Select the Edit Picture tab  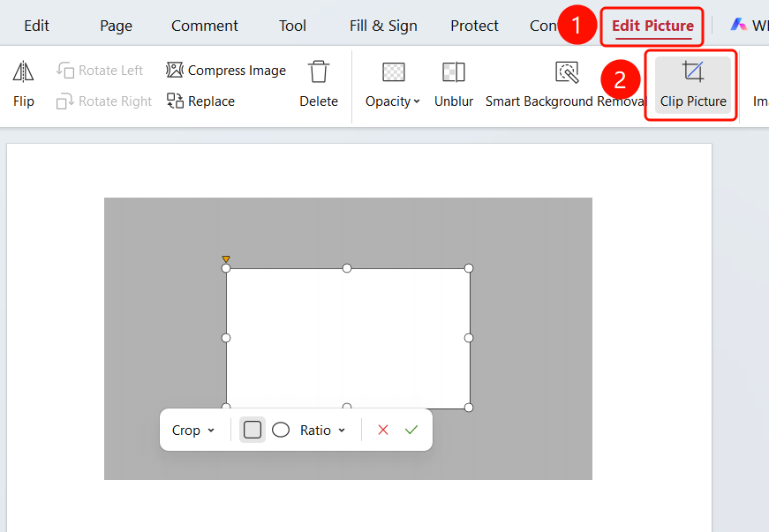[x=652, y=26]
